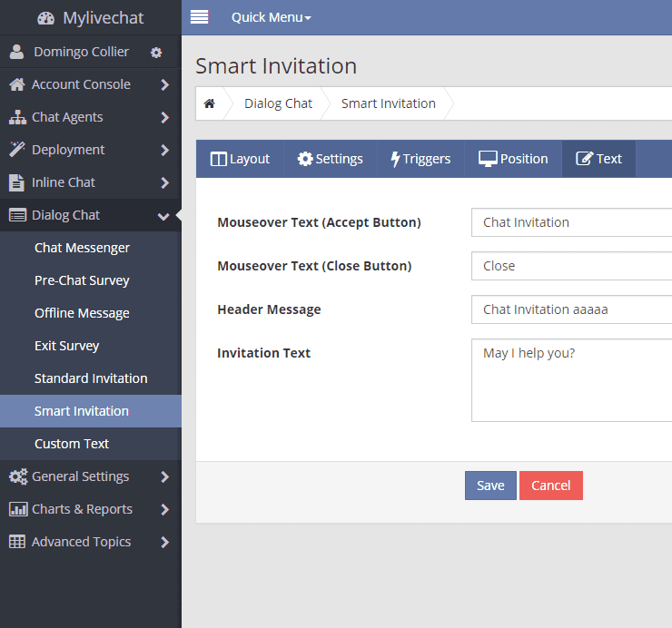Switch to the Settings tab
The width and height of the screenshot is (672, 628).
click(331, 159)
